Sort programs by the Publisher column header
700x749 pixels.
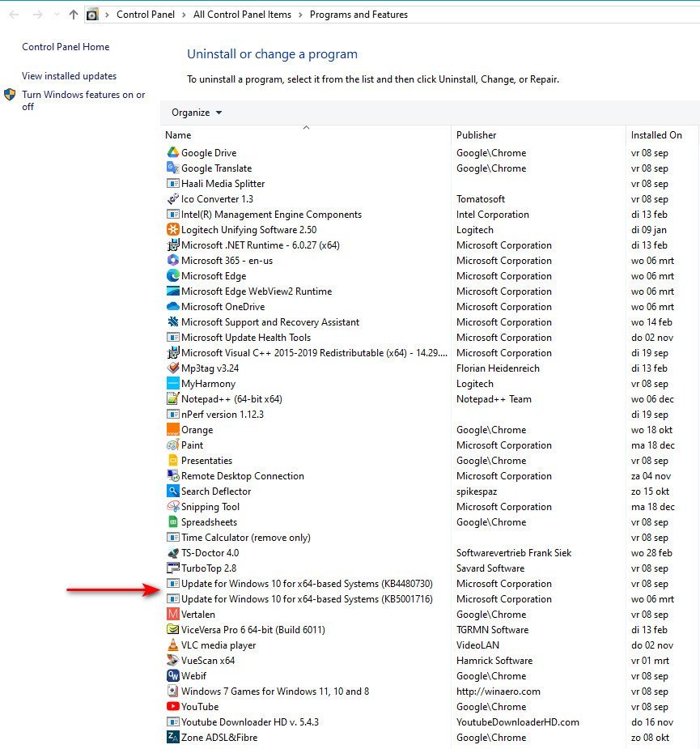477,135
